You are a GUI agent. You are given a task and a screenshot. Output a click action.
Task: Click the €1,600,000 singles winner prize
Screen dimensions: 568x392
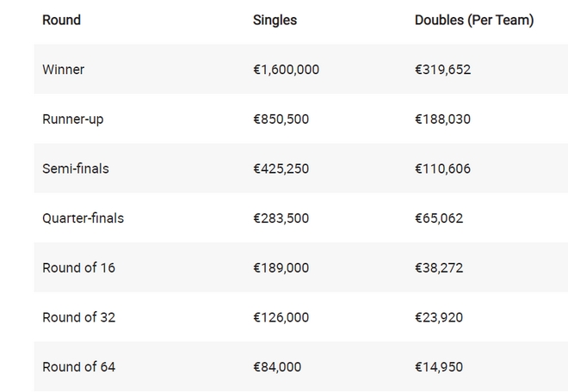[286, 70]
